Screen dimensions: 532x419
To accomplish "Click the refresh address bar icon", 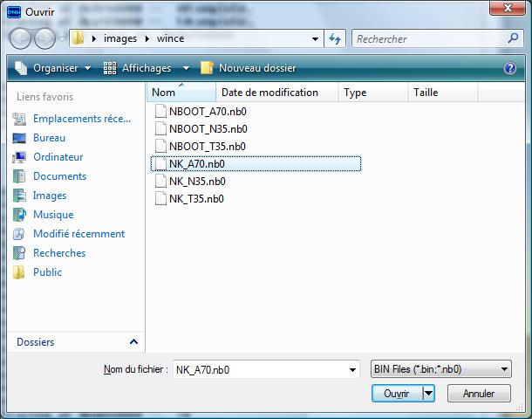I will (x=335, y=39).
